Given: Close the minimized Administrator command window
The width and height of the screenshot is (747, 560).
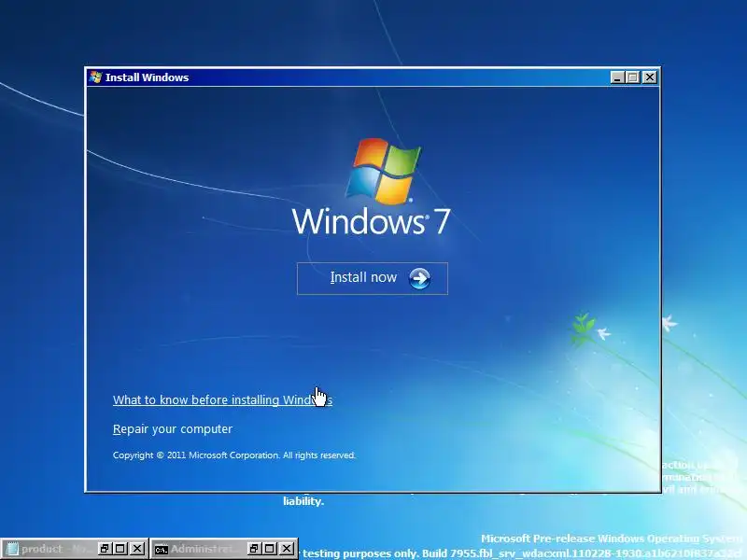Looking at the screenshot, I should point(287,549).
